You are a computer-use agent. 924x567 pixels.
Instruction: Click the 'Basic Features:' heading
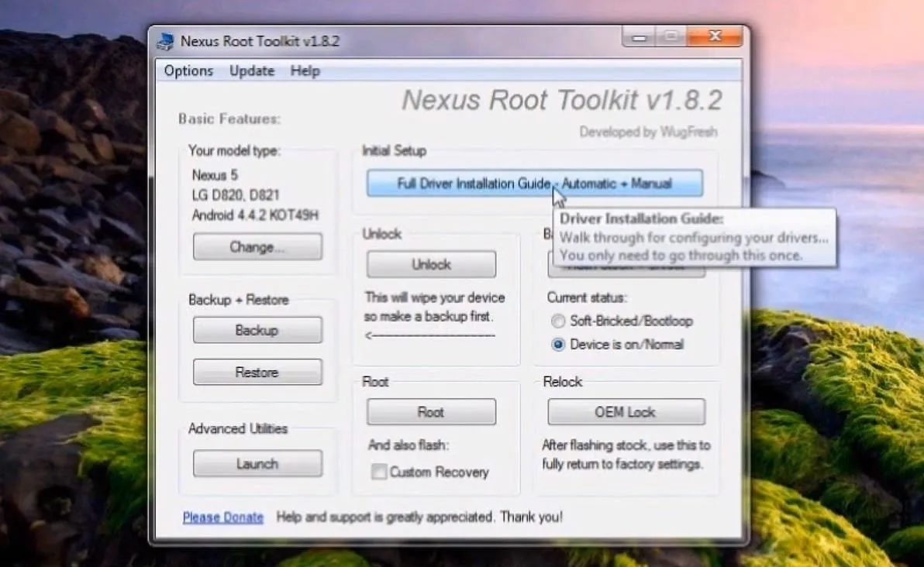[x=229, y=119]
